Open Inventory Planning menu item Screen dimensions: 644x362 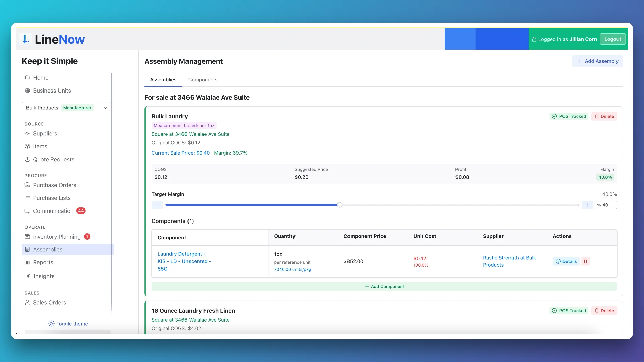(x=57, y=237)
